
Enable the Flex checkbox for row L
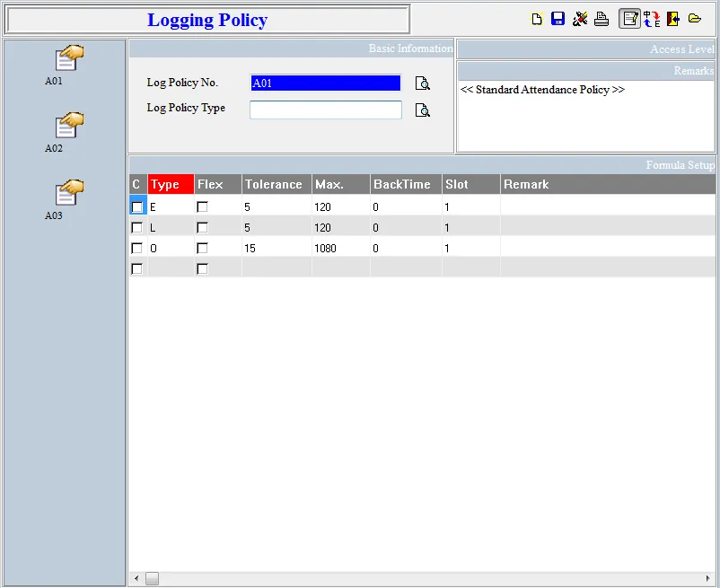tap(202, 228)
